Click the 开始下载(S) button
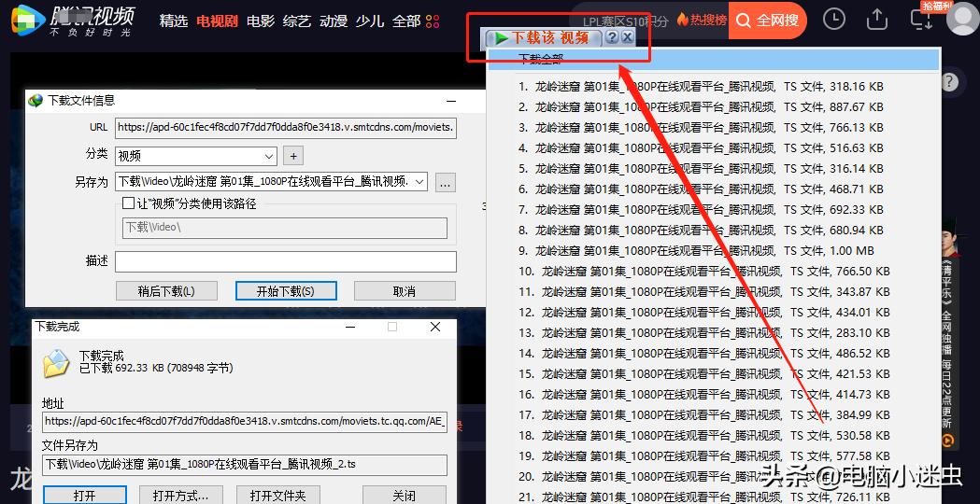 [x=286, y=291]
